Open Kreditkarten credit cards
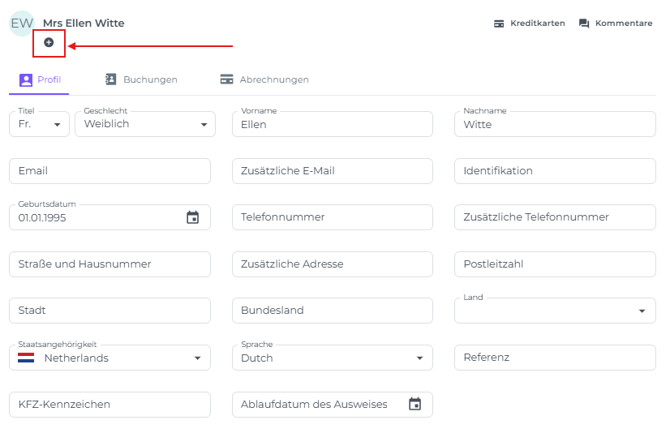 [529, 23]
